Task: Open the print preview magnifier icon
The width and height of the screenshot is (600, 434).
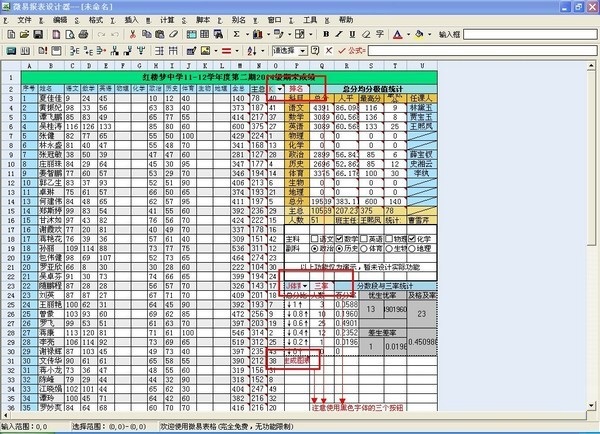Action: click(70, 34)
